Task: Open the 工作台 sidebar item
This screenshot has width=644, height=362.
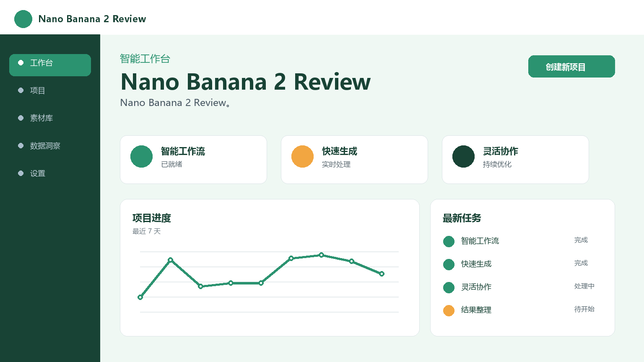Action: pos(50,65)
